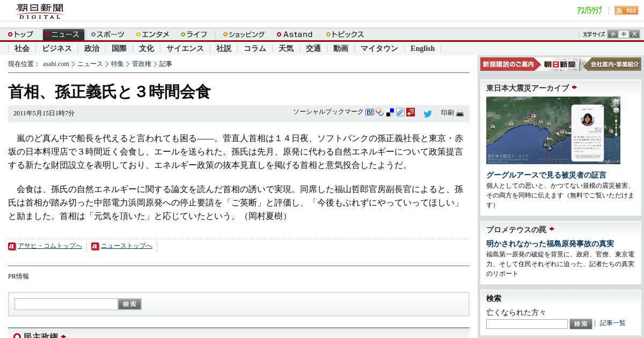644x338 pixels.
Task: Set font size to large (大)
Action: pos(634,34)
